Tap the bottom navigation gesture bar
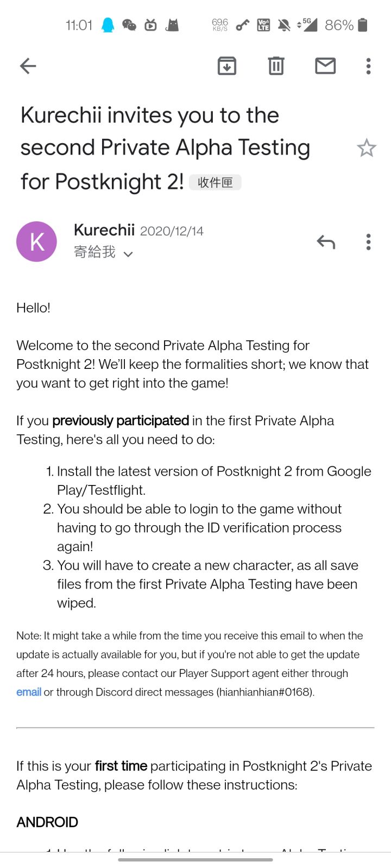391x868 pixels. (195, 859)
